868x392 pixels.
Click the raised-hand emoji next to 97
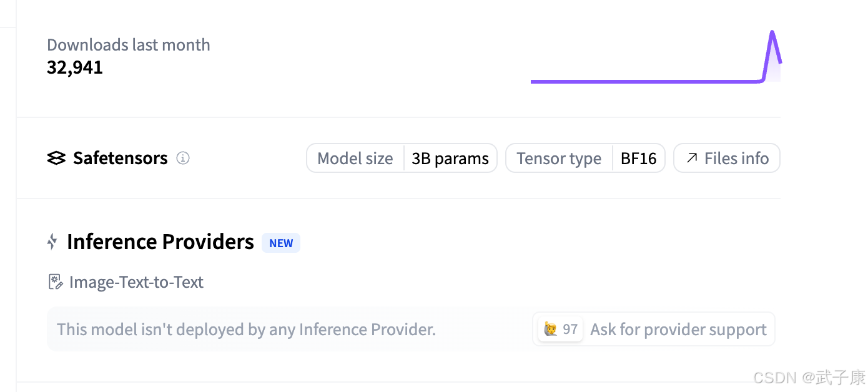[550, 329]
